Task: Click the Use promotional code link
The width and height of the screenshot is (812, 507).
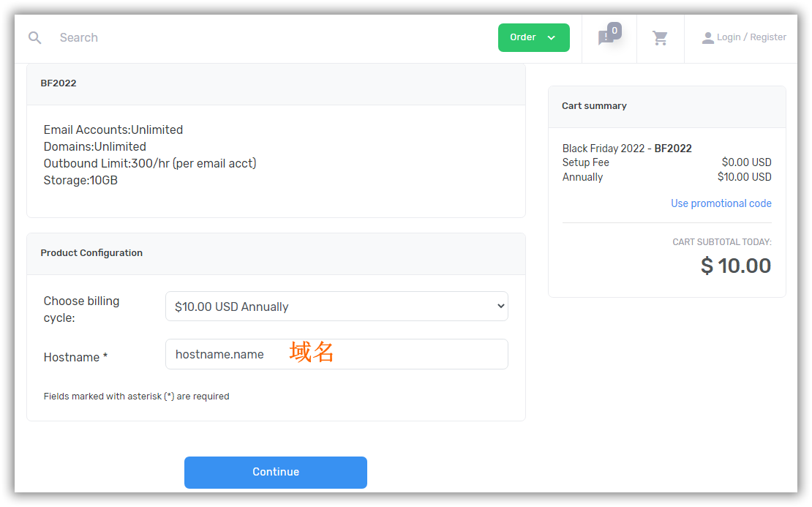Action: click(x=721, y=203)
